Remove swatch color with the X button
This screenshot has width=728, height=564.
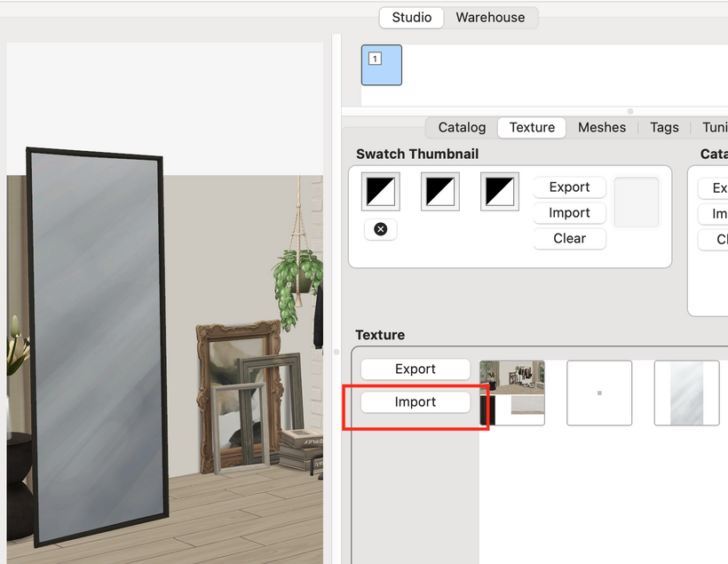coord(381,229)
